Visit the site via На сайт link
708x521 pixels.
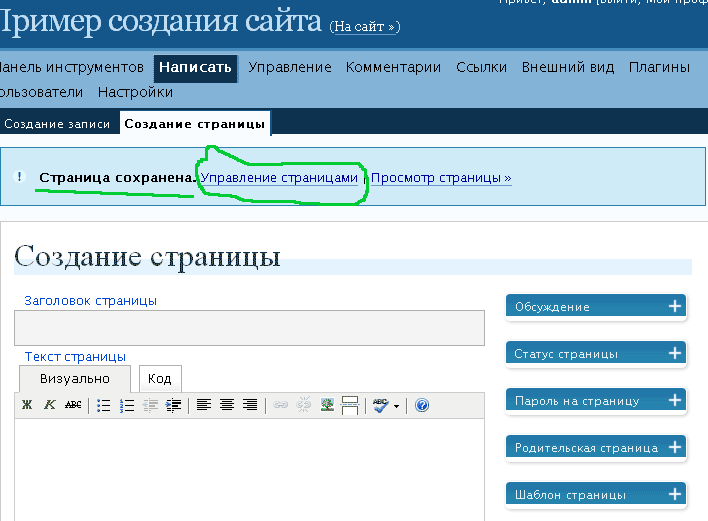365,27
